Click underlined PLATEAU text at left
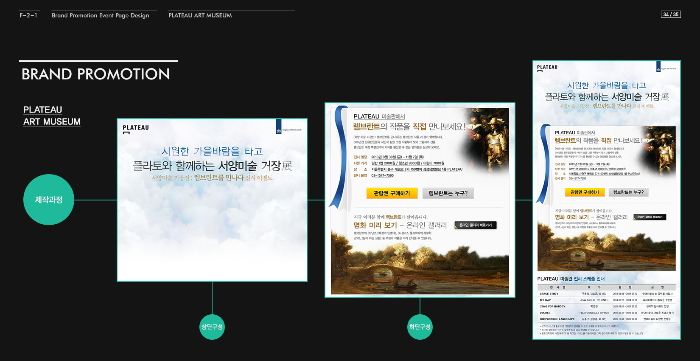 [43, 110]
